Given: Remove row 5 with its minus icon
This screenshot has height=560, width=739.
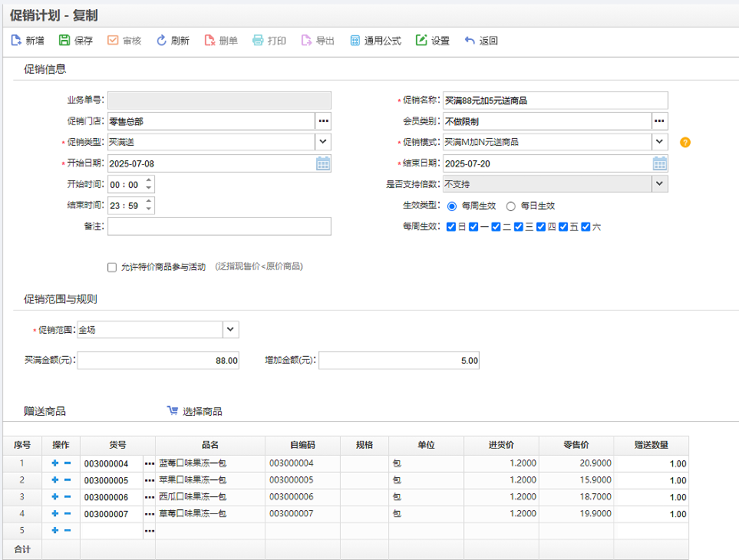Looking at the screenshot, I should pos(68,530).
